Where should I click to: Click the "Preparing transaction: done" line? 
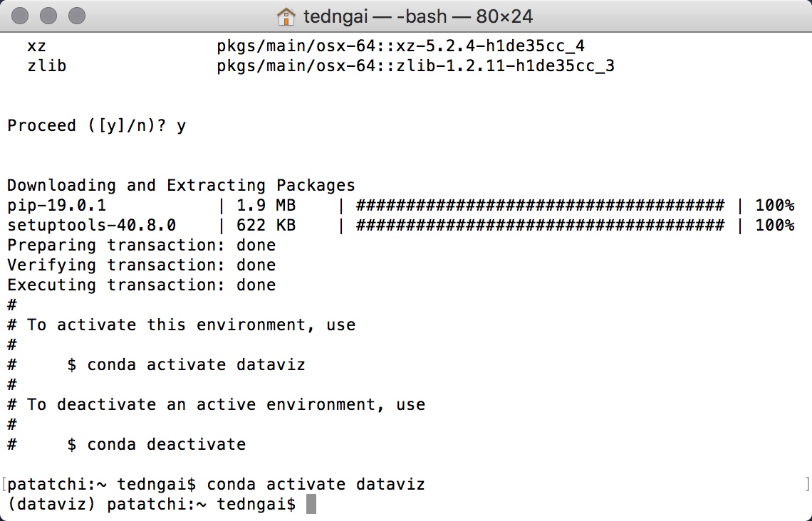click(x=141, y=246)
